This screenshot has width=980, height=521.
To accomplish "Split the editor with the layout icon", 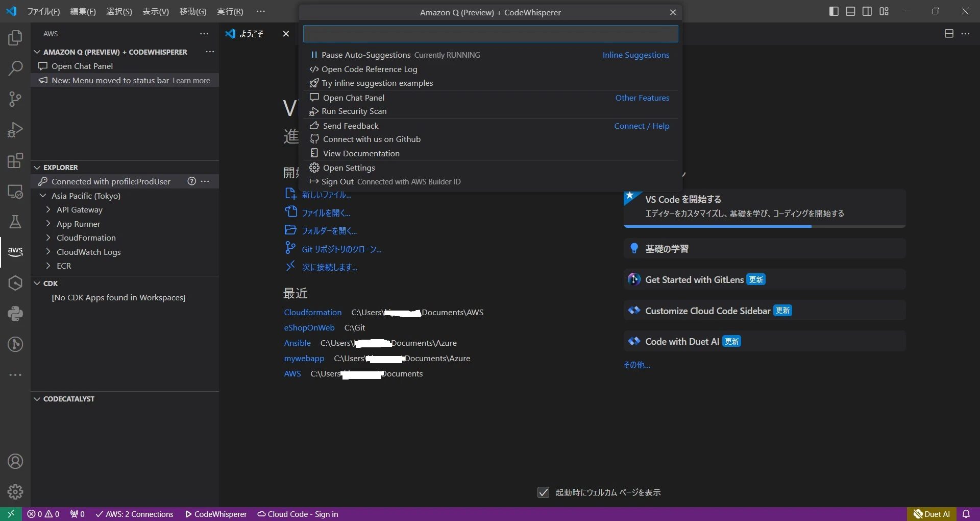I will point(949,34).
